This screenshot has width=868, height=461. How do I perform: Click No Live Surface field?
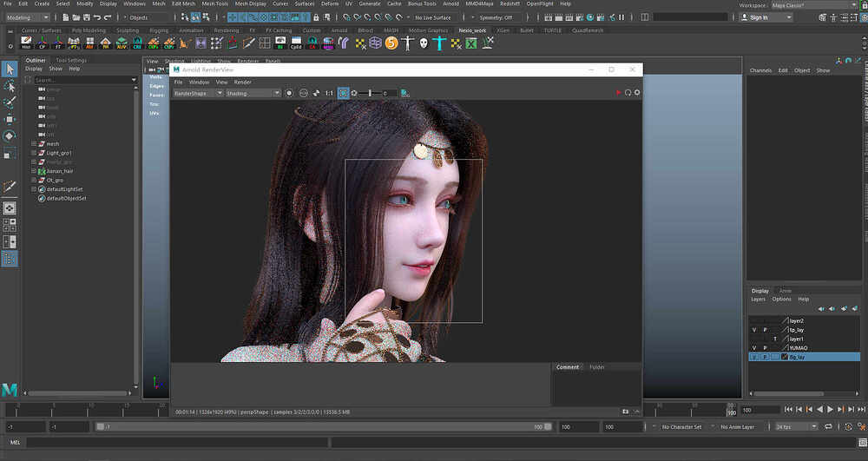tap(433, 17)
